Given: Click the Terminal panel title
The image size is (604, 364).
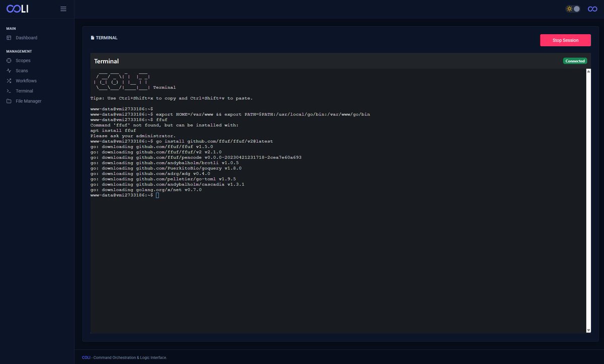Looking at the screenshot, I should click(106, 61).
